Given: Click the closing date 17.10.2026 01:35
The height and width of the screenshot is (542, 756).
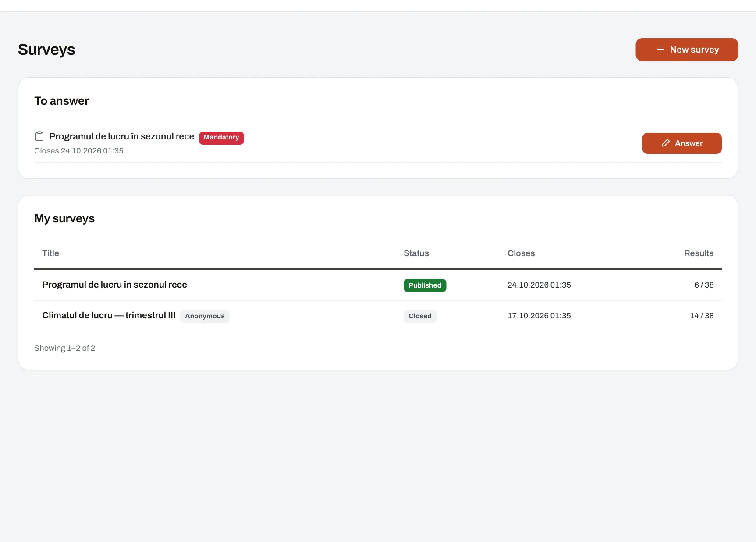Looking at the screenshot, I should (539, 316).
